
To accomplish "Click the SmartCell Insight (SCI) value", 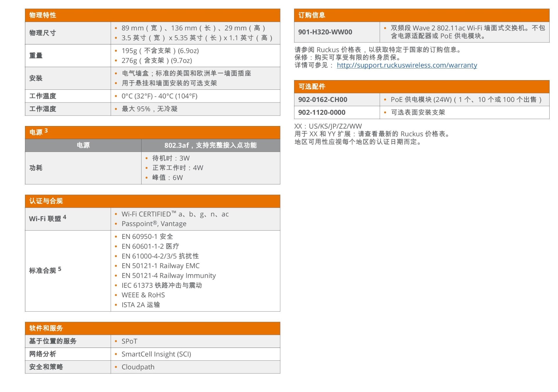I will coord(156,354).
